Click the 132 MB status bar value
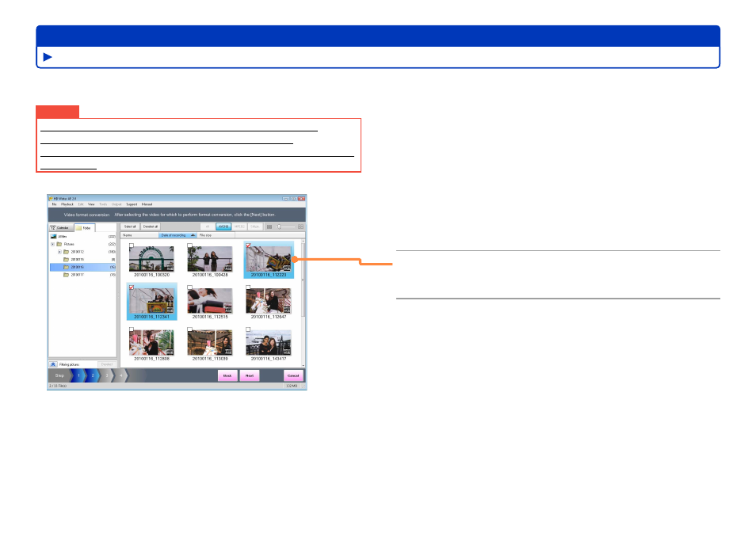 click(x=292, y=386)
